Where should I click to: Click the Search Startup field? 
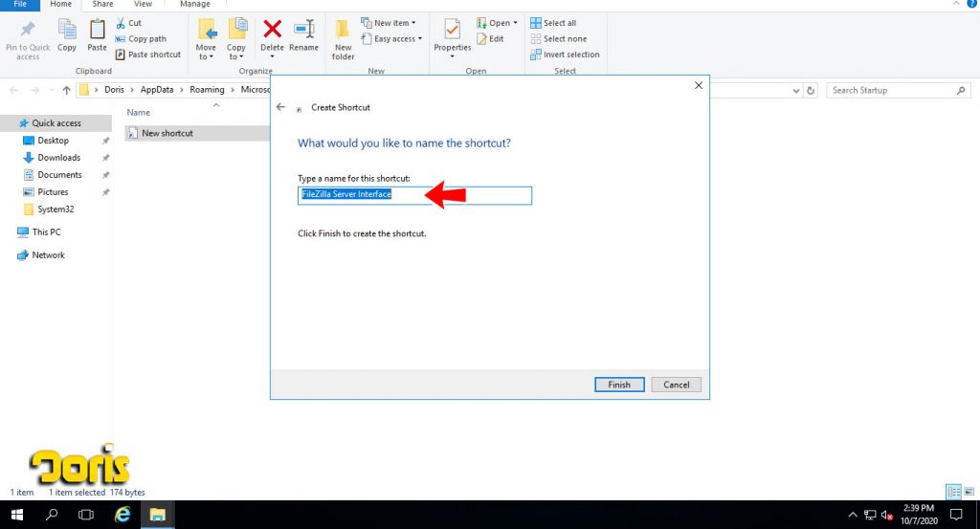[x=898, y=91]
